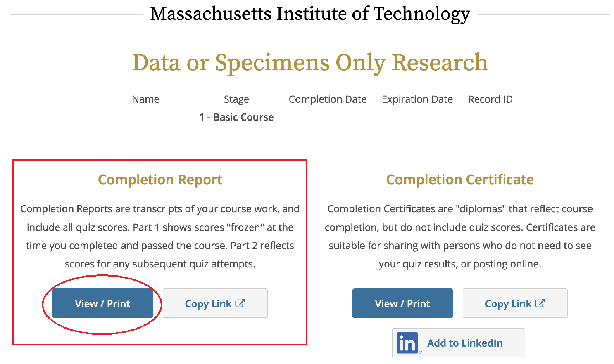The width and height of the screenshot is (614, 364).
Task: Select the Completion Report heading
Action: (x=160, y=180)
